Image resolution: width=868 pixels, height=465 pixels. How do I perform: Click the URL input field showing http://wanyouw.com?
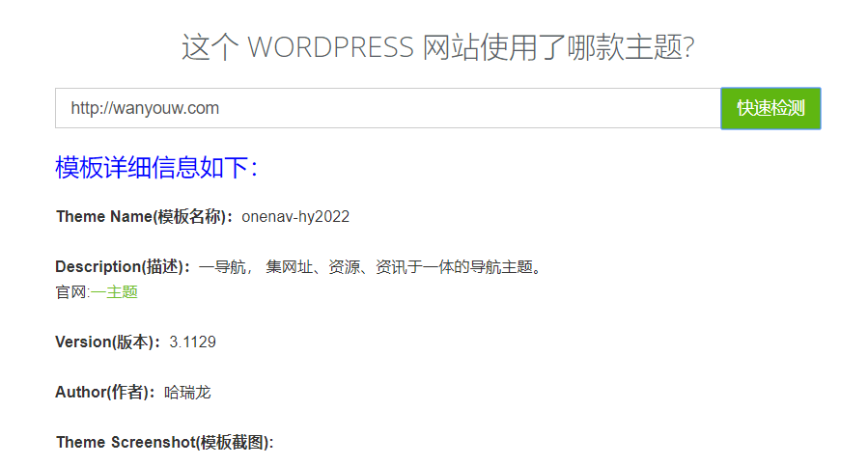[386, 108]
